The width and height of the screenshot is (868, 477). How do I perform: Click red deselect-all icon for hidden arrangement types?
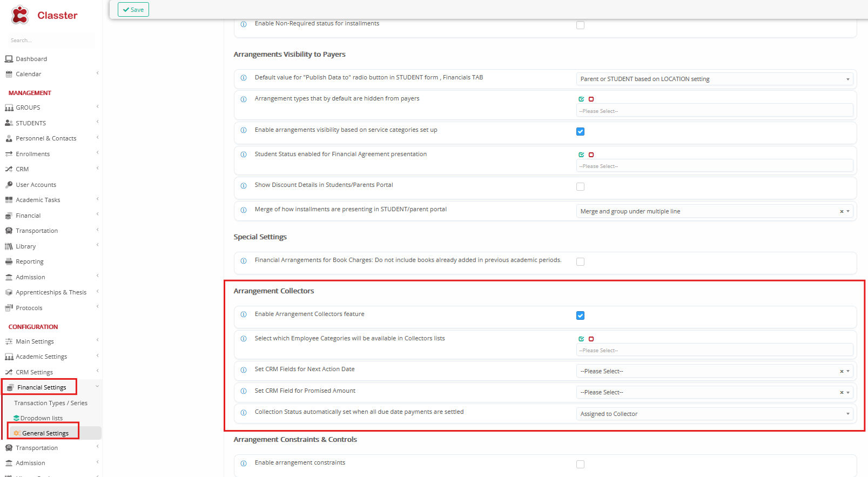pos(591,99)
